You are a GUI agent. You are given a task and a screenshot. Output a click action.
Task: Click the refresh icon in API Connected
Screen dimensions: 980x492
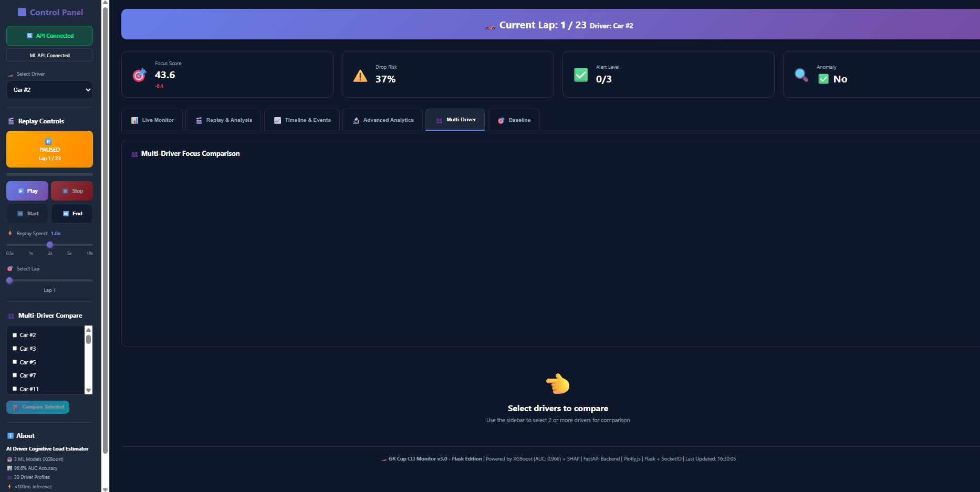[x=29, y=36]
